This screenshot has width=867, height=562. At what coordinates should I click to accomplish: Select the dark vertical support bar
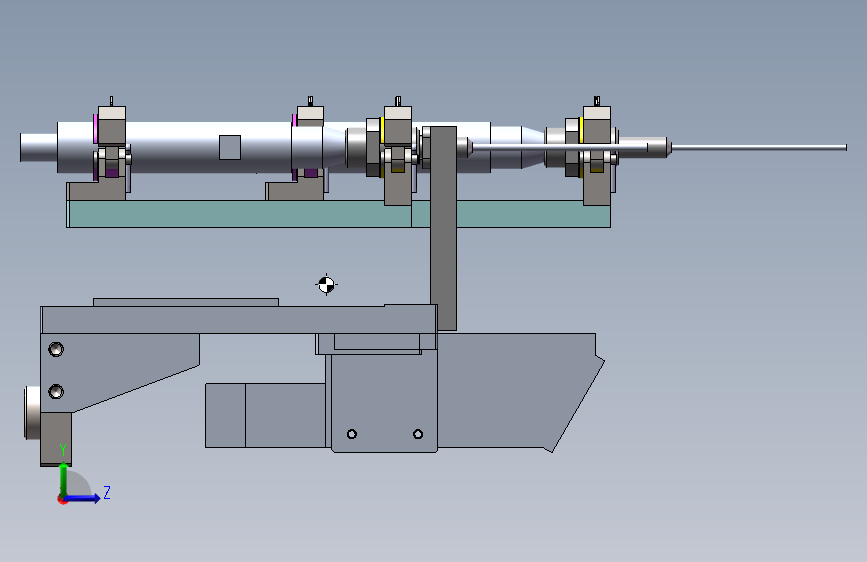(443, 228)
